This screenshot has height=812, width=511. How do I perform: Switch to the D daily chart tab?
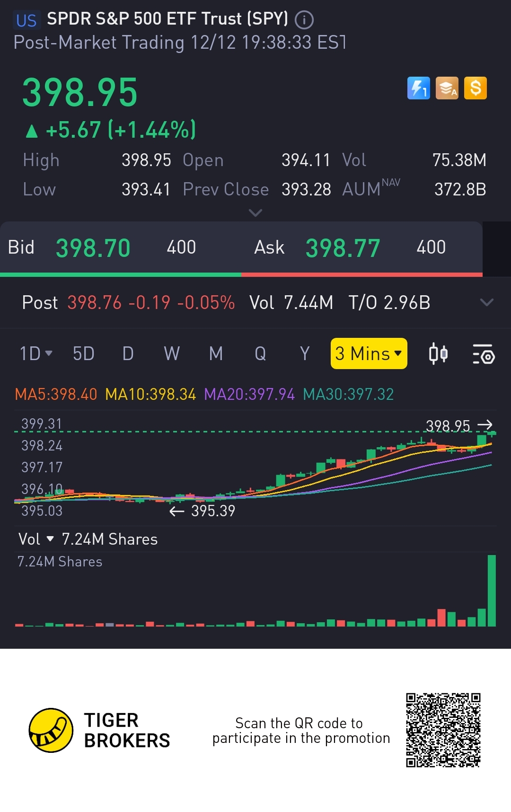tap(128, 353)
